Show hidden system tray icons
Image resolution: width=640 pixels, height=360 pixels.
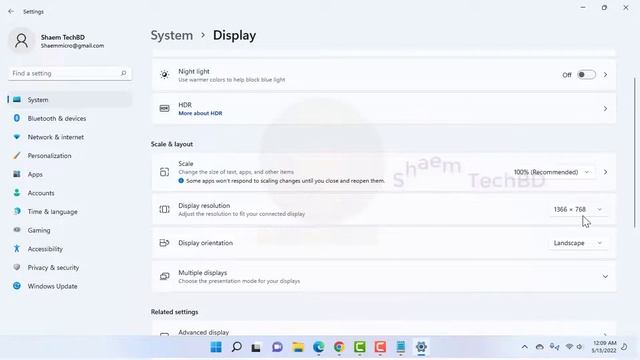[525, 347]
